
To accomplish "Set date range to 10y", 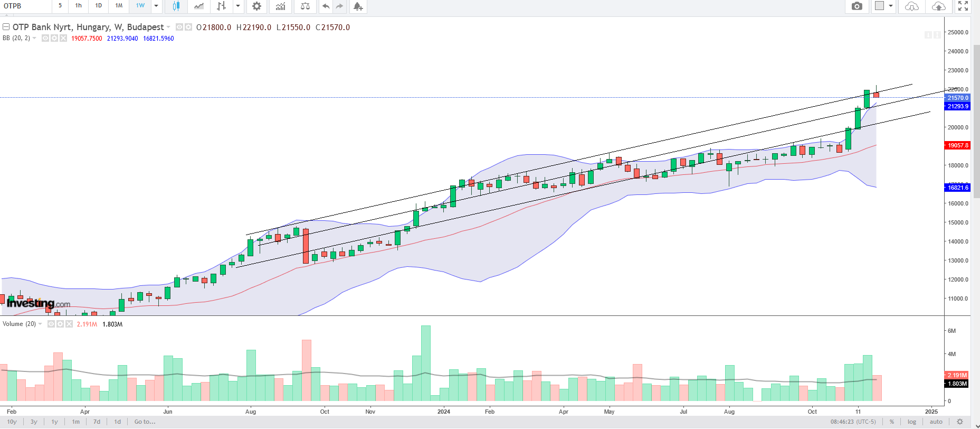I will (x=12, y=422).
